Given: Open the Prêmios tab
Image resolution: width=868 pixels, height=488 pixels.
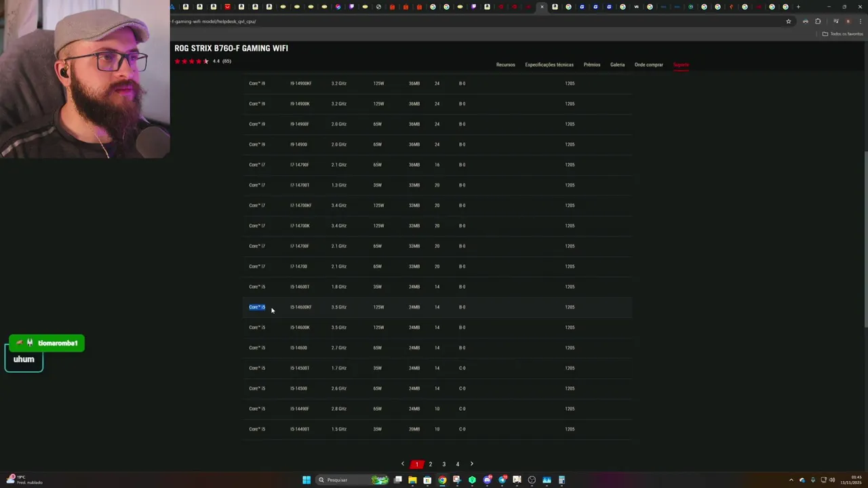Looking at the screenshot, I should [592, 65].
